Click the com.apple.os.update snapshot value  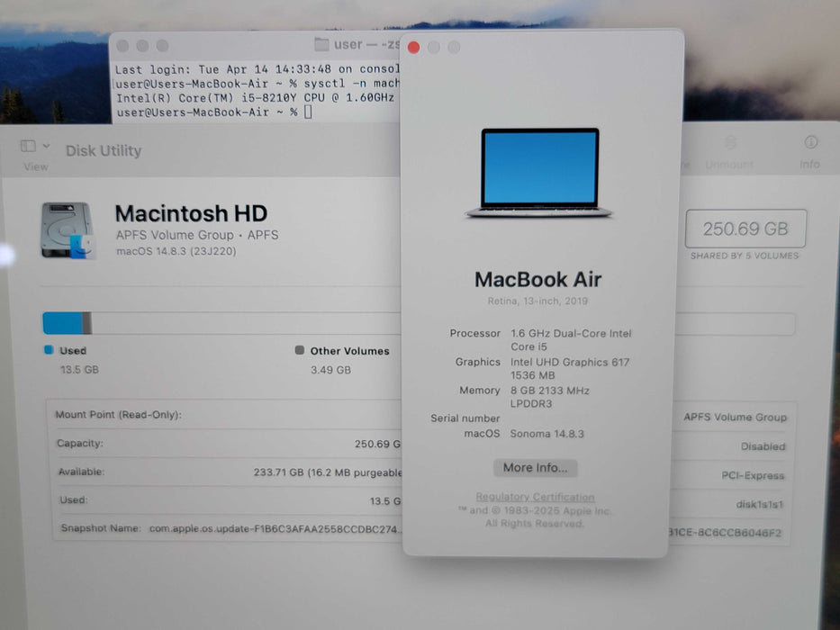[x=275, y=529]
